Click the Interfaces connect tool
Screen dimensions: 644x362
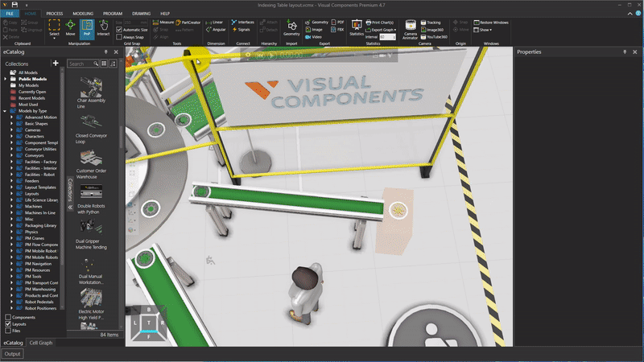point(243,23)
